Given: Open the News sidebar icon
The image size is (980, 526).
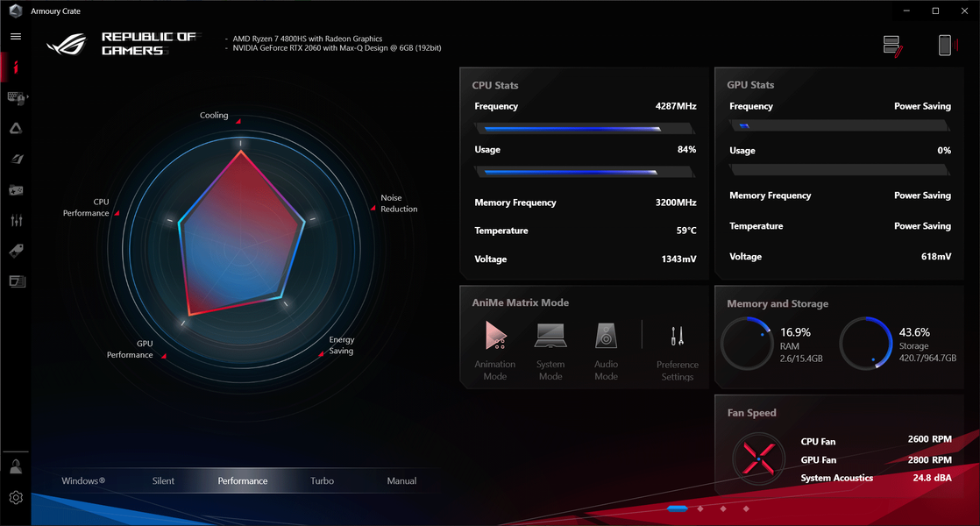Looking at the screenshot, I should pos(17,281).
